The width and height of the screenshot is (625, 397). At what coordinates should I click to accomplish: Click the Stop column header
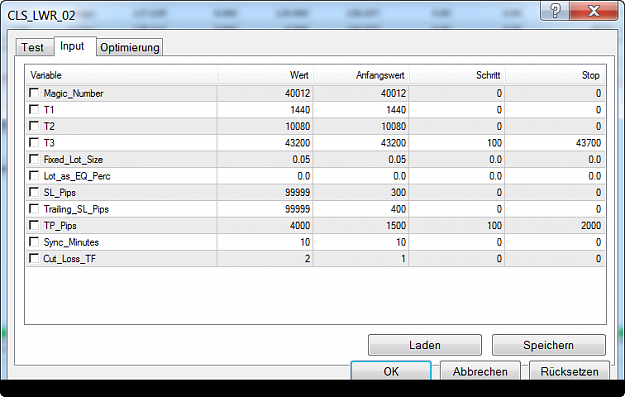tap(555, 75)
